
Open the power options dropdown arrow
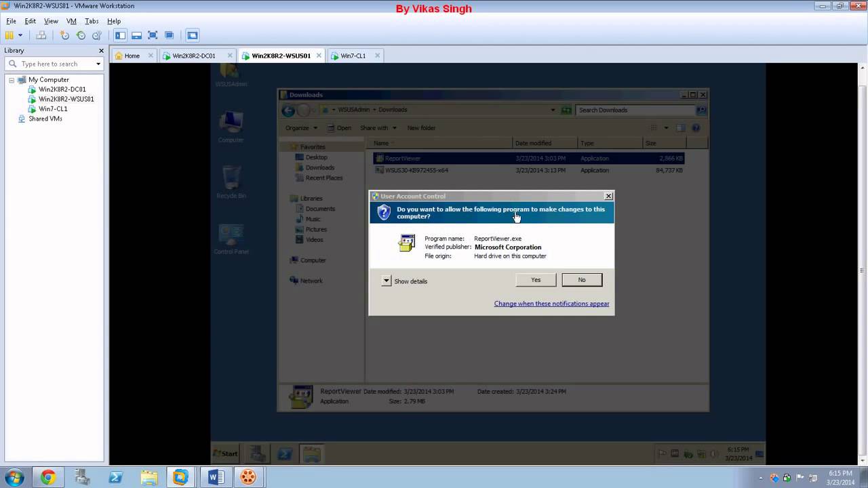point(20,35)
